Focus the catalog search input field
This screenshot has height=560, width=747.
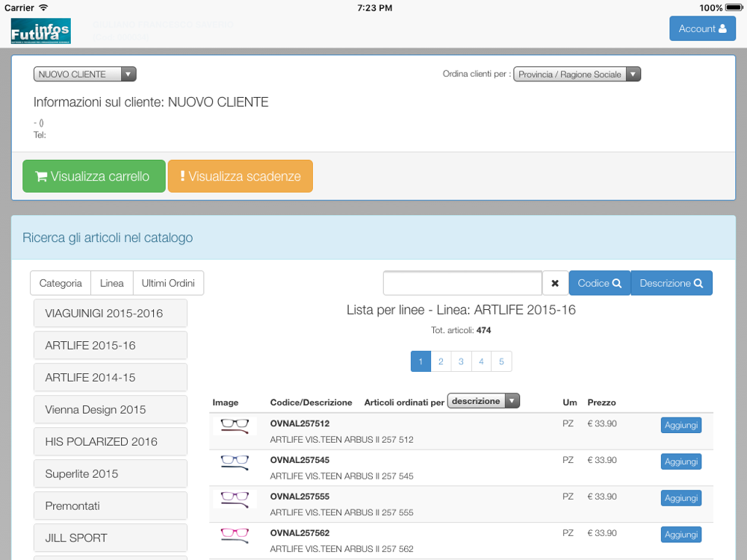pos(462,283)
